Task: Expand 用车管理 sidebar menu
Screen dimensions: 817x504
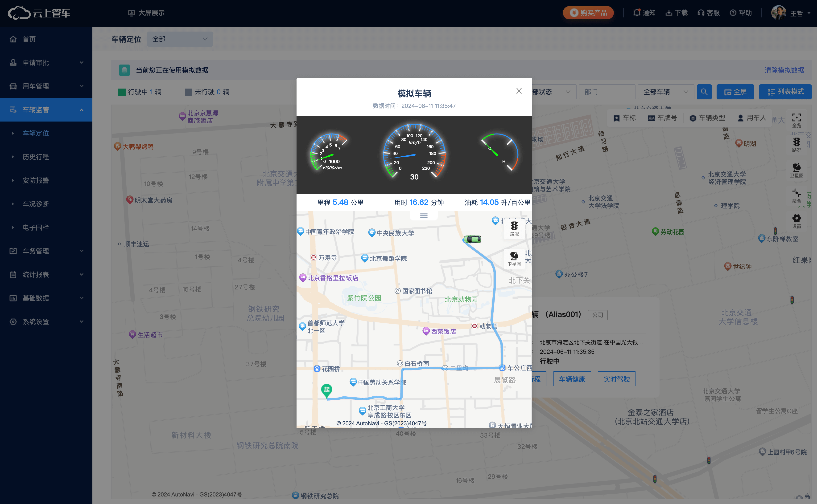Action: coord(46,86)
